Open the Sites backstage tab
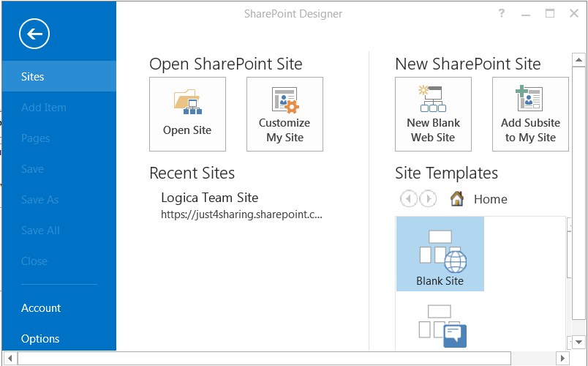 pyautogui.click(x=59, y=76)
